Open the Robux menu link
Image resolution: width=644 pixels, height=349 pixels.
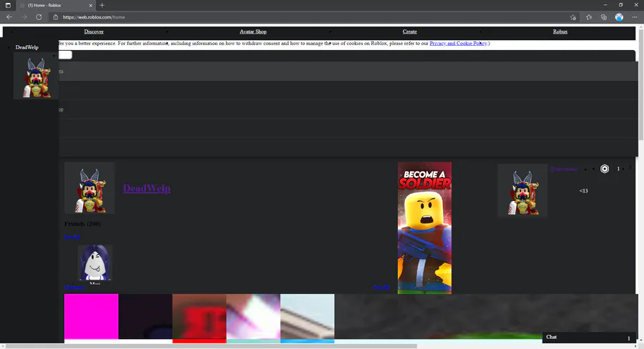click(560, 31)
